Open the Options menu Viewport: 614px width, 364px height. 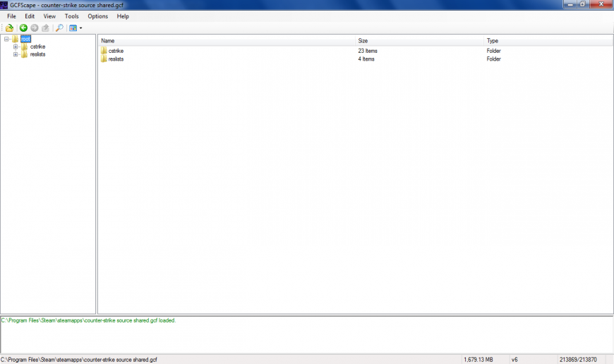[98, 16]
